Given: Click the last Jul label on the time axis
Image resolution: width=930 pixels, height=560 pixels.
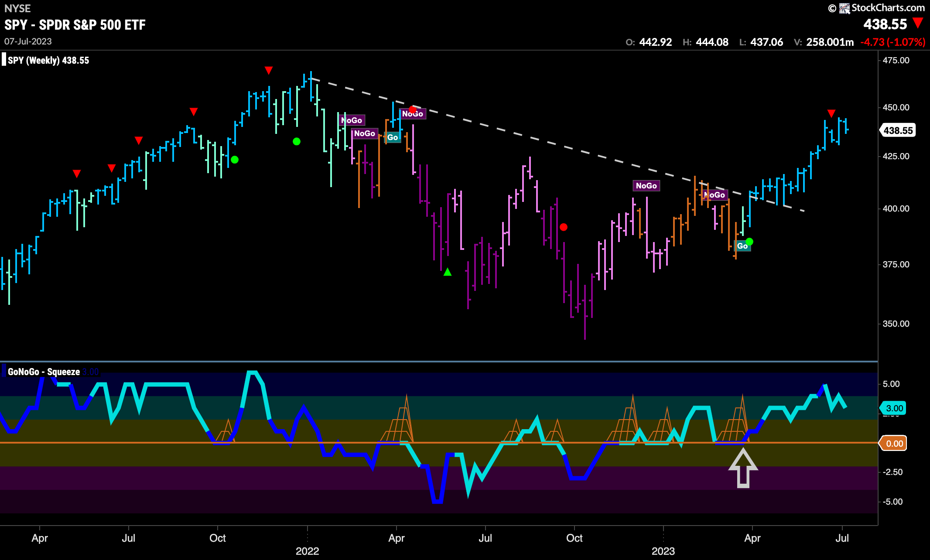Looking at the screenshot, I should pyautogui.click(x=842, y=538).
